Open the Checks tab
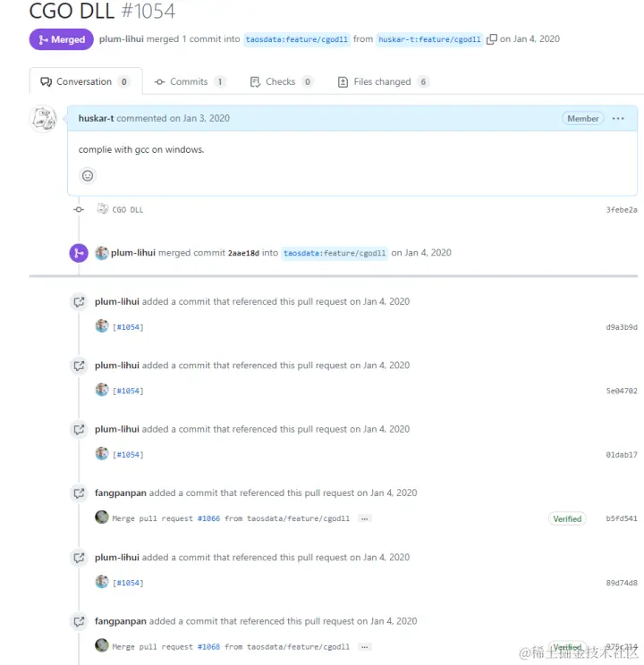644x665 pixels. click(281, 81)
